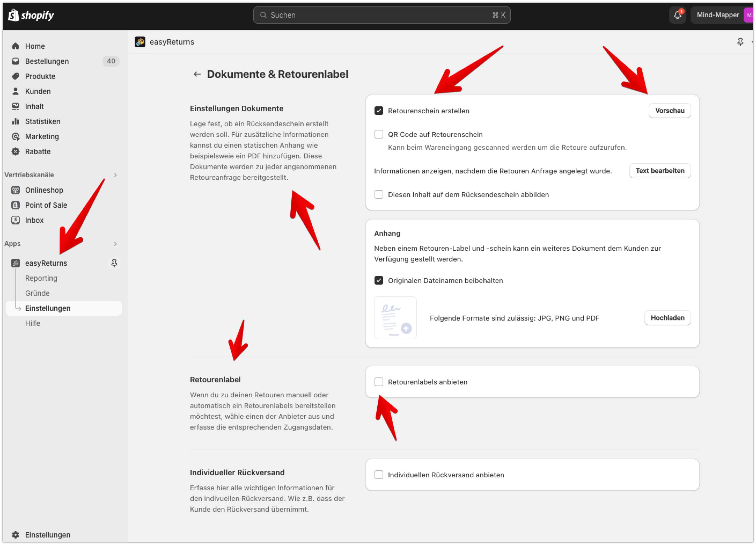Screen dimensions: 756x545
Task: Uncheck Retourenschein erstellen checkbox
Action: [x=379, y=111]
